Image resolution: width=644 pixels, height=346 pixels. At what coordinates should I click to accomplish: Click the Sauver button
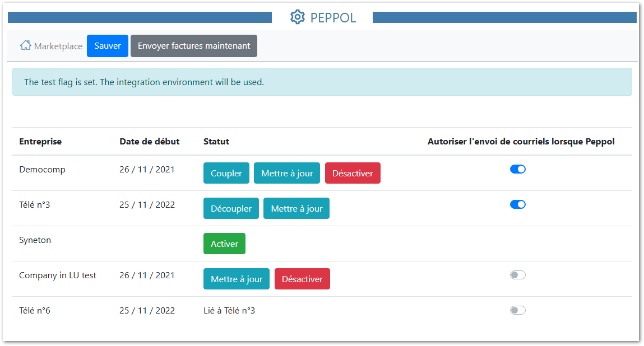[107, 45]
